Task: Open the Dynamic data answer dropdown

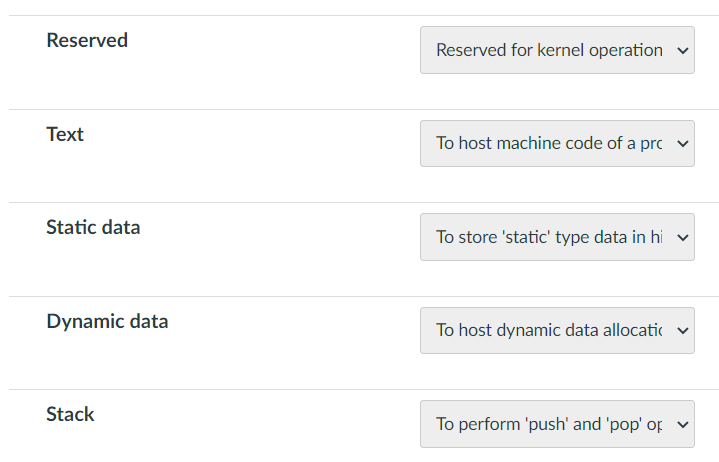Action: pyautogui.click(x=557, y=330)
